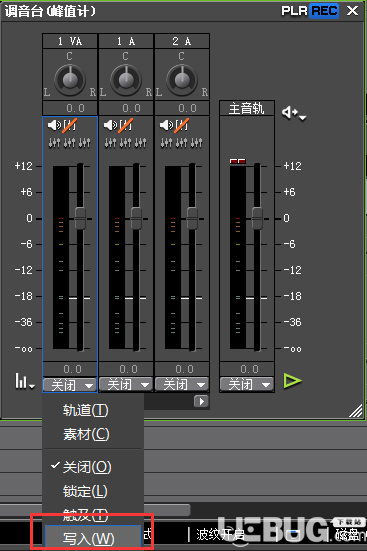Click the 波纹开启 status text
This screenshot has height=551, width=367.
(220, 534)
